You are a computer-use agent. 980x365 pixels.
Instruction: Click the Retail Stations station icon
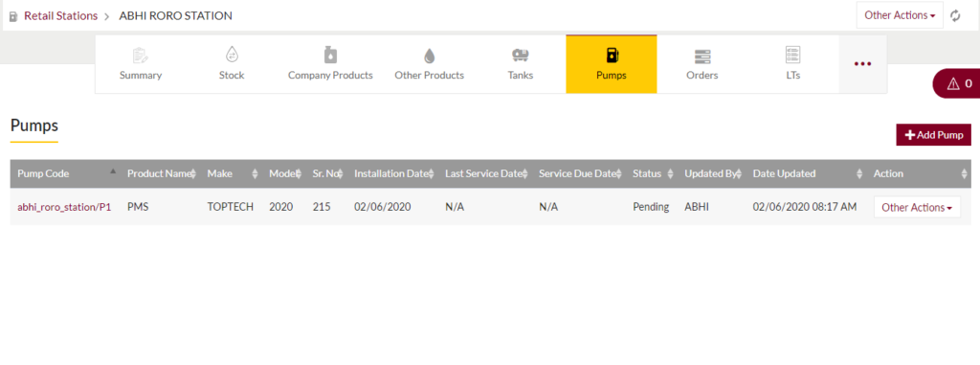coord(13,16)
